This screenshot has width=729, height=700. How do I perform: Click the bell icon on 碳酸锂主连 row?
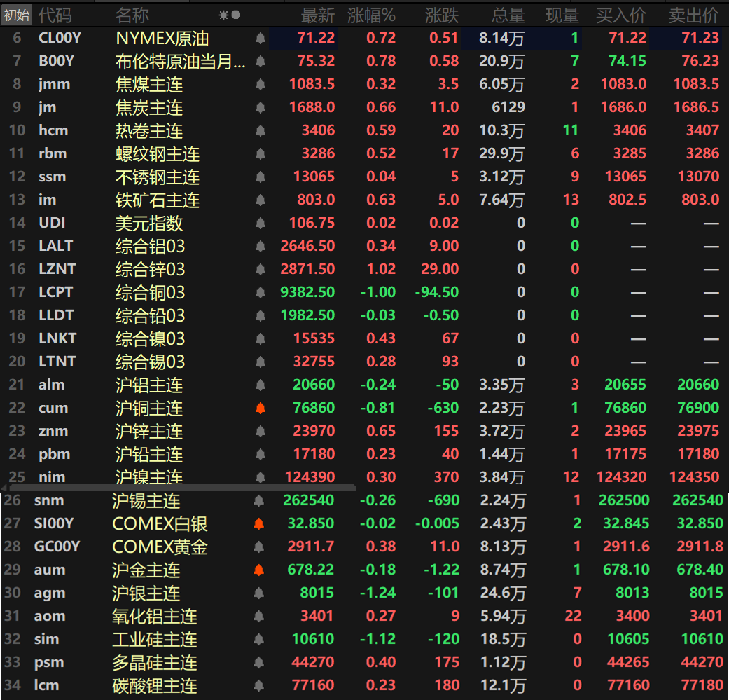[260, 685]
